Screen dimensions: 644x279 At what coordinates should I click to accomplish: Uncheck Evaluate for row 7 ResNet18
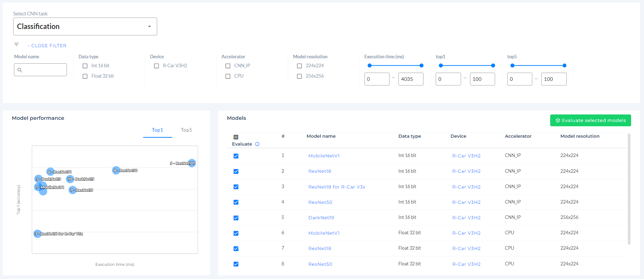(236, 249)
